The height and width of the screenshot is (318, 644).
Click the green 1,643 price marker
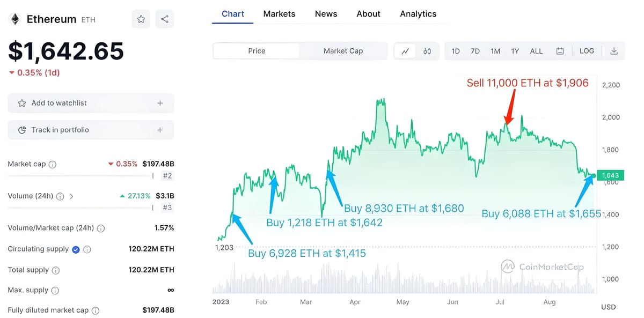610,175
